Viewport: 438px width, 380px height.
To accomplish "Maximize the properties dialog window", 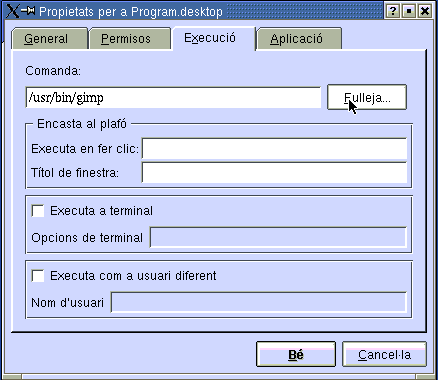I will click(409, 11).
